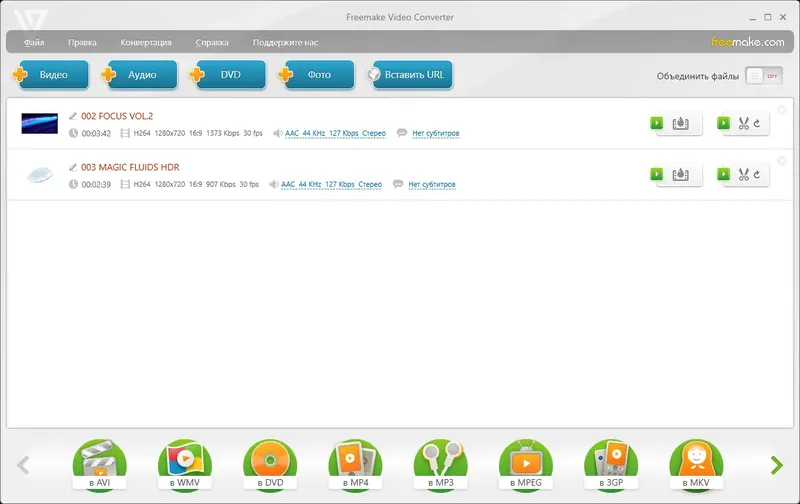Convert to MKV format

click(x=696, y=465)
